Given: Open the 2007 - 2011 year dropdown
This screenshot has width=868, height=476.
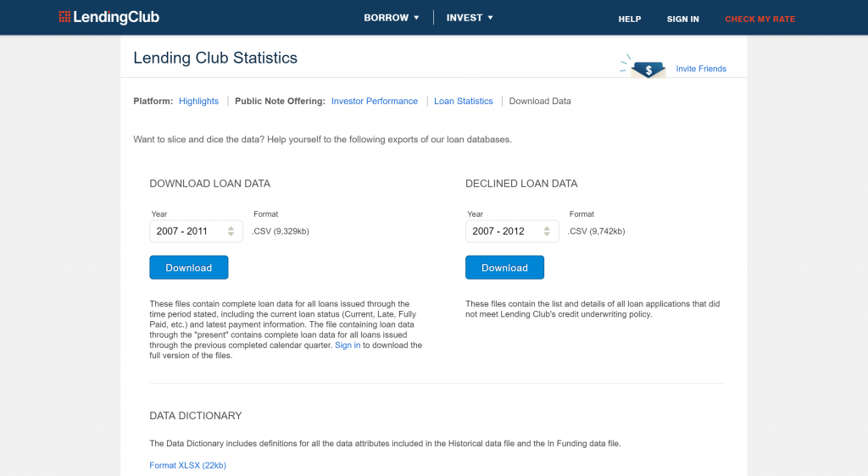Looking at the screenshot, I should pos(196,231).
